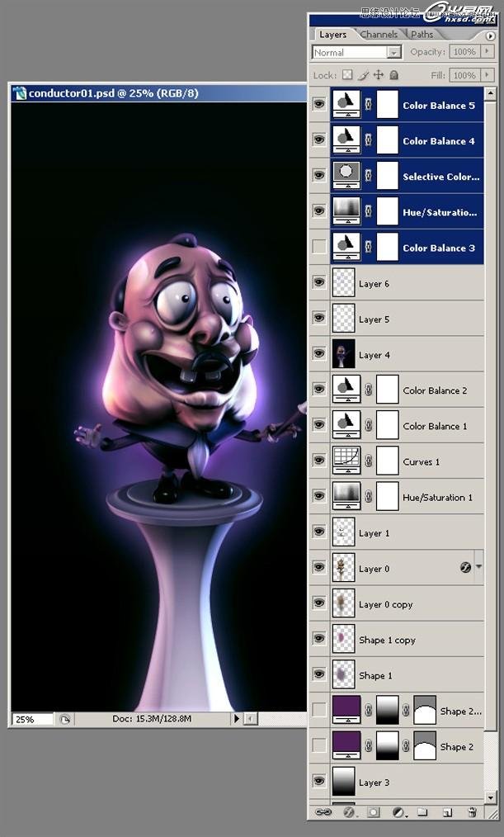Switch to the Layers tab
This screenshot has height=837, width=504.
click(332, 35)
